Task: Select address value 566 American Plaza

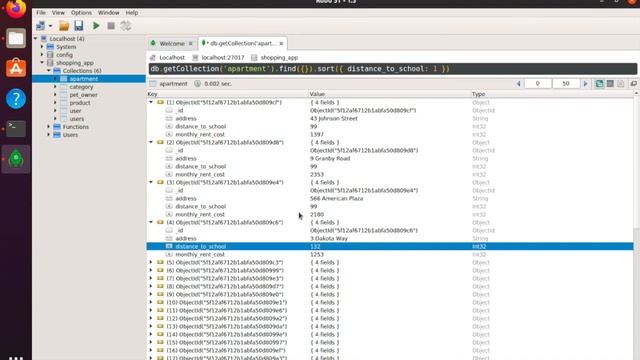Action: pos(336,198)
